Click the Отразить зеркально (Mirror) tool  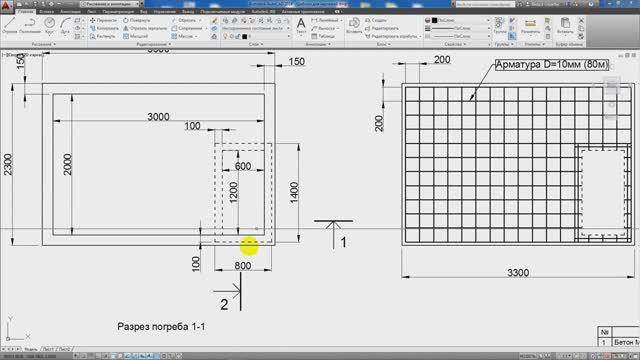click(x=145, y=28)
